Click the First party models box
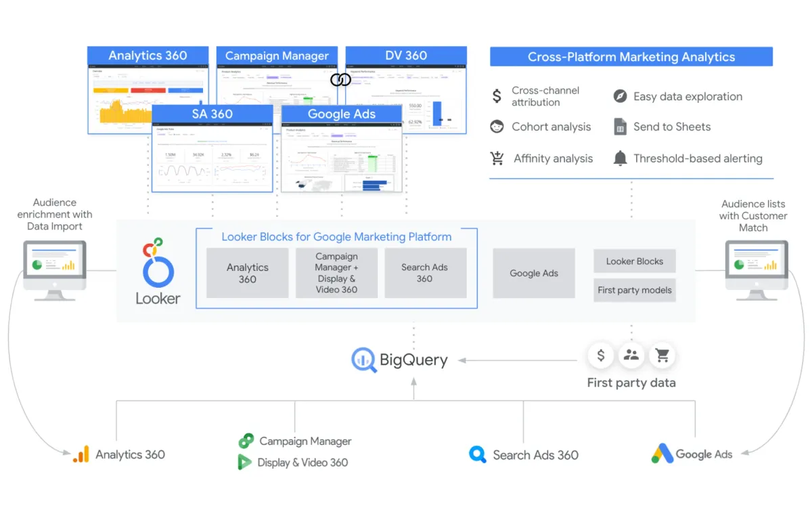812x508 pixels. tap(634, 290)
